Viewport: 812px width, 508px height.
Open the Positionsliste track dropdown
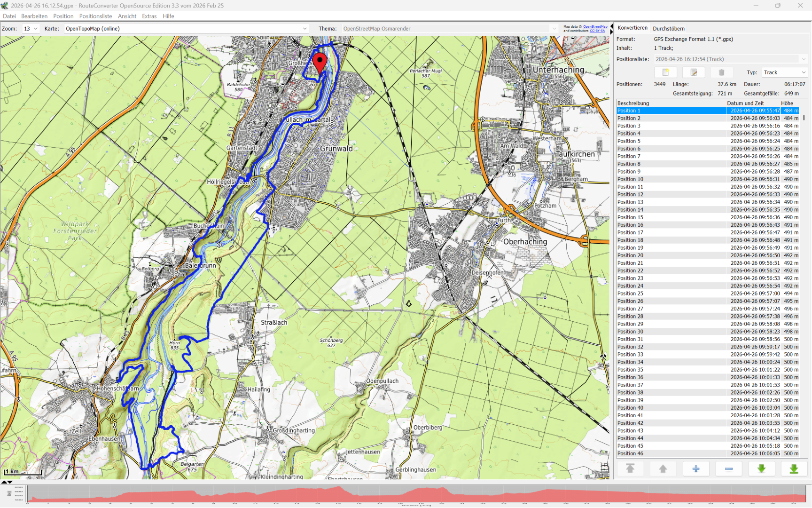tap(730, 59)
